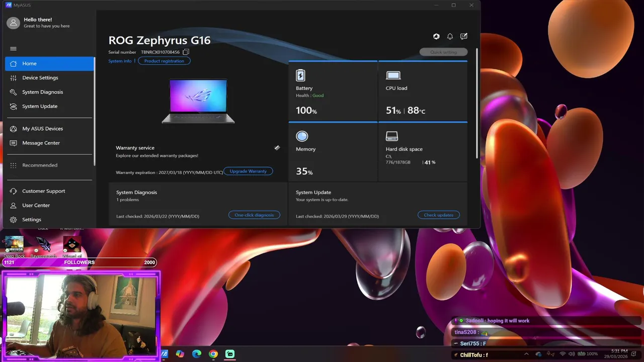The width and height of the screenshot is (644, 362).
Task: Click the user profile avatar icon
Action: click(13, 23)
